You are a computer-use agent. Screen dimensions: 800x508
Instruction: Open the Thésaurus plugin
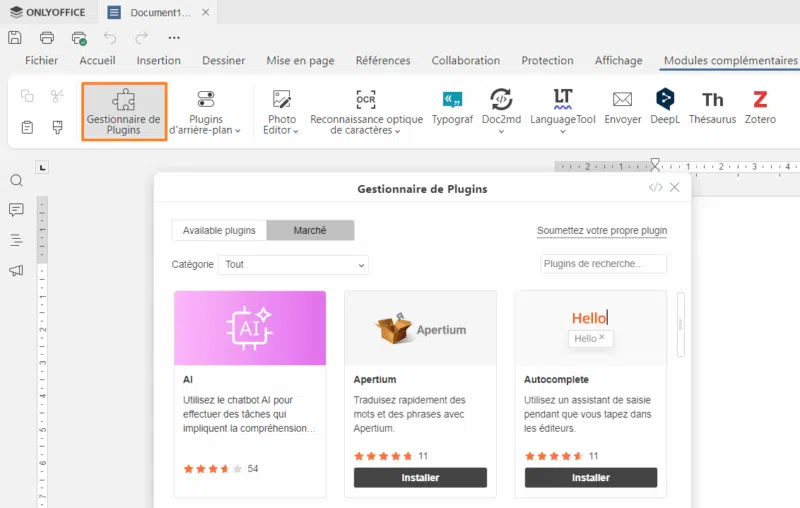pos(712,106)
